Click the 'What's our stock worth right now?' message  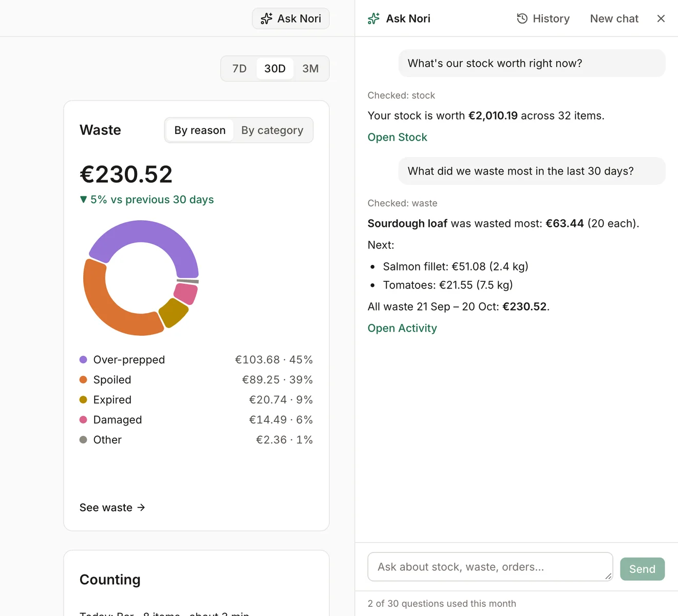pos(532,63)
